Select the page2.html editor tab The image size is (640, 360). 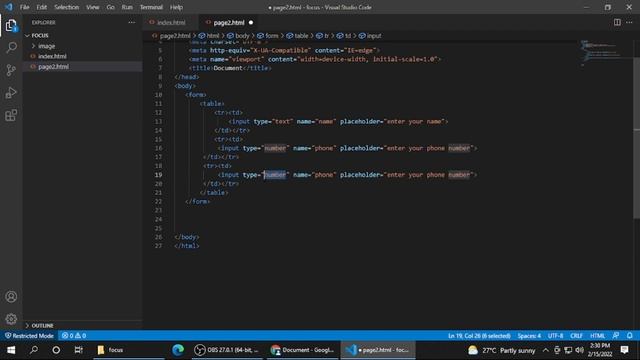coord(229,22)
